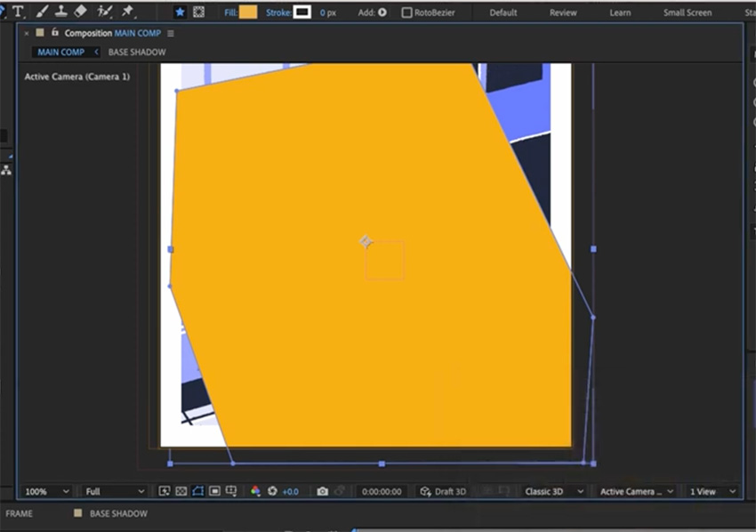Toggle Draft 3D mode
756x532 pixels.
pyautogui.click(x=444, y=491)
